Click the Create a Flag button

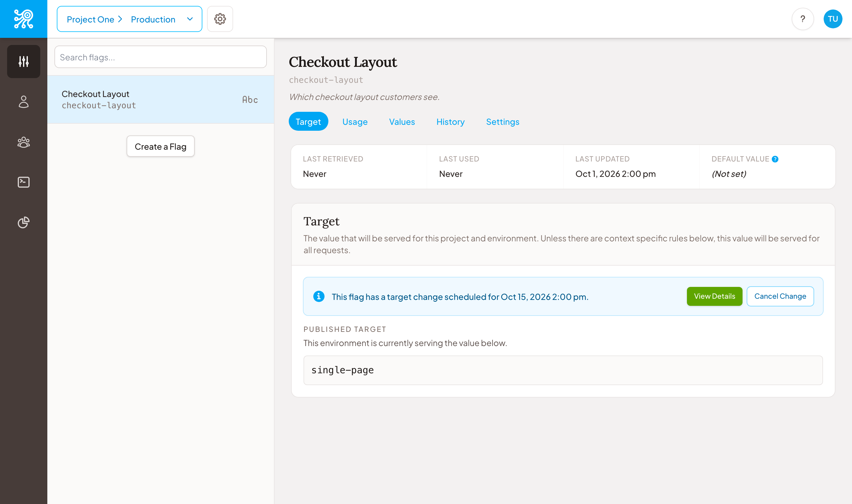pos(161,146)
